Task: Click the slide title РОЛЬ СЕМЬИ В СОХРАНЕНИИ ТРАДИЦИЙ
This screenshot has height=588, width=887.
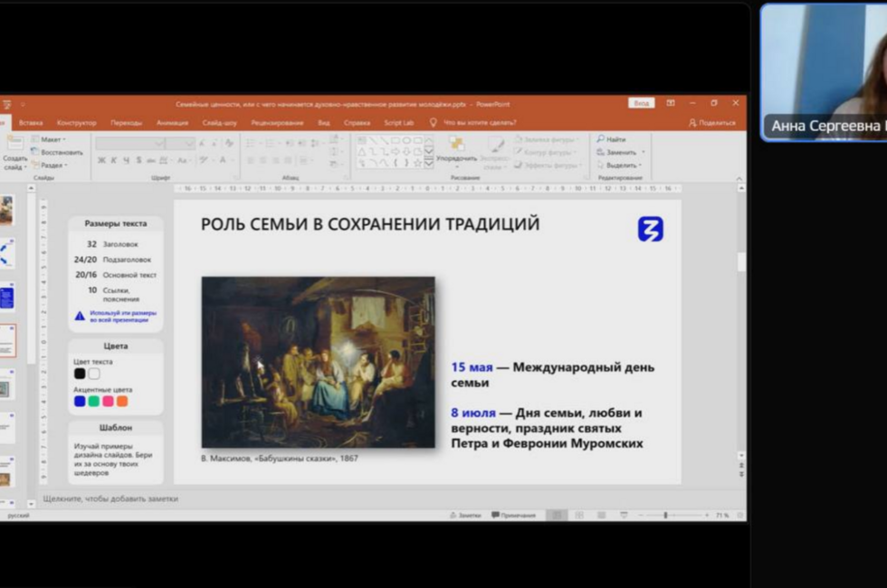Action: pyautogui.click(x=370, y=224)
